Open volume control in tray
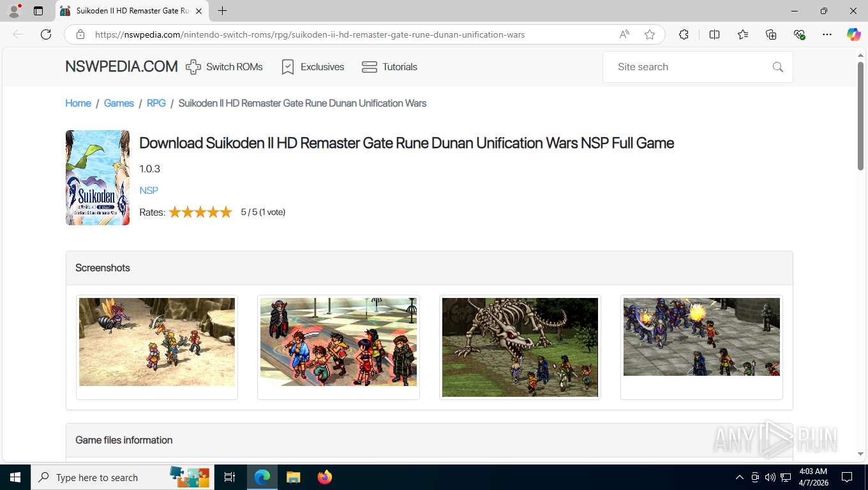This screenshot has height=490, width=868. (x=770, y=477)
